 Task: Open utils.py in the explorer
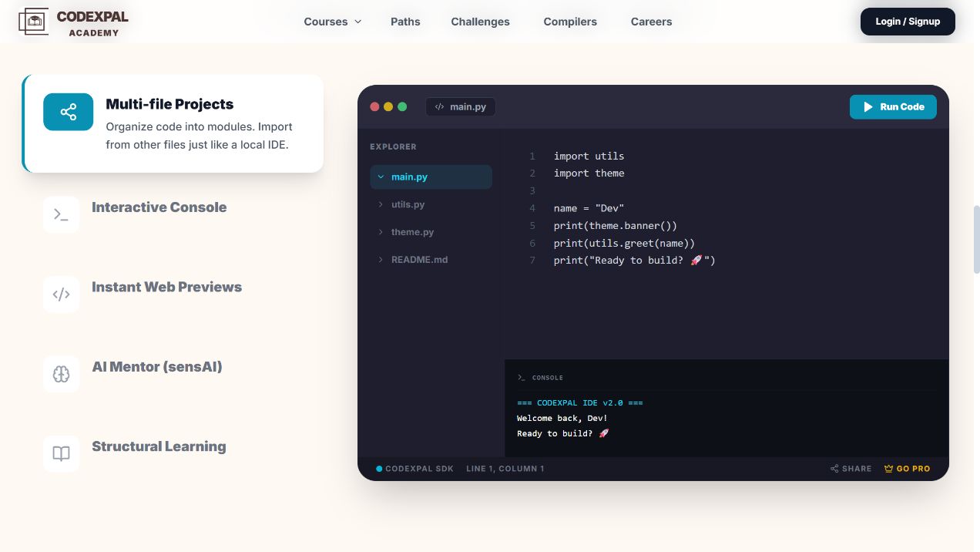point(431,204)
